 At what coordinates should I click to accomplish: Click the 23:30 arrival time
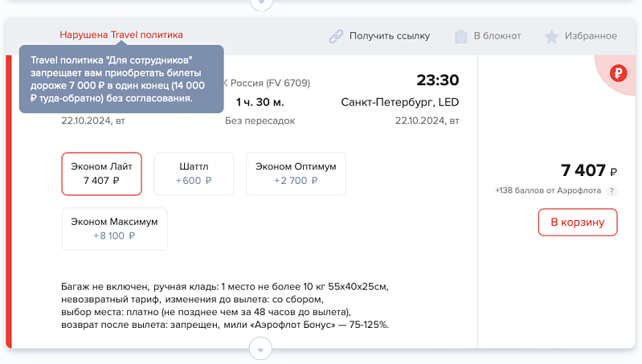coord(438,80)
